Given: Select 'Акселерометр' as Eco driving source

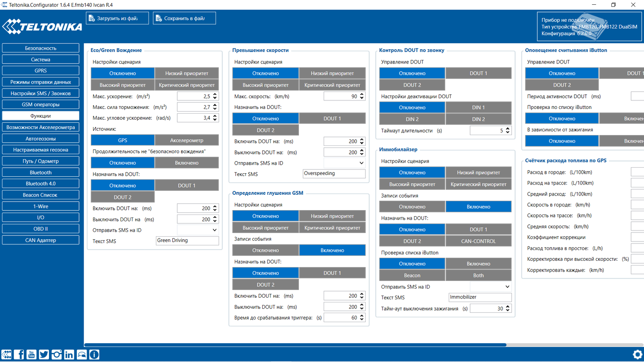Looking at the screenshot, I should point(187,140).
